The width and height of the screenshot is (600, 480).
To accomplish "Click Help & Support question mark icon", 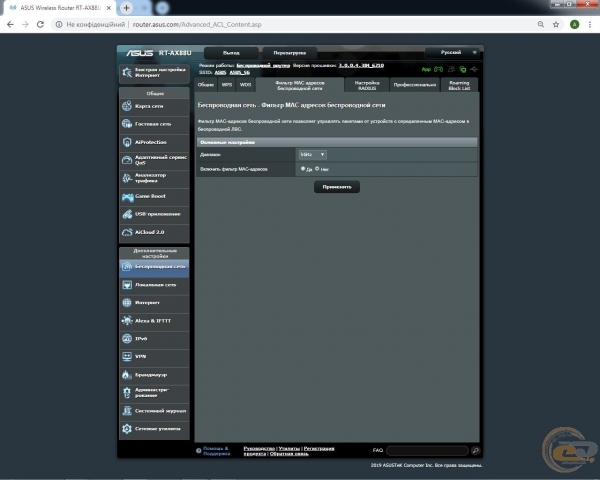I will [199, 451].
